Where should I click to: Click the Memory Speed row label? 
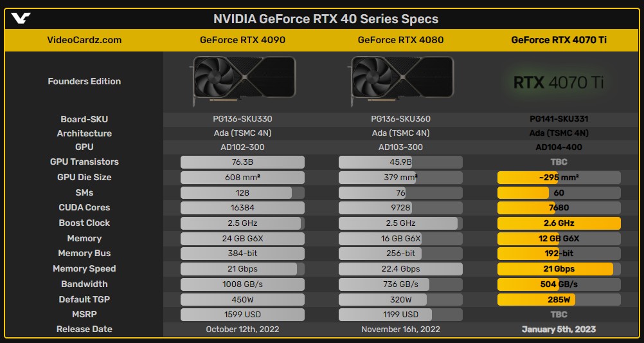(x=84, y=268)
